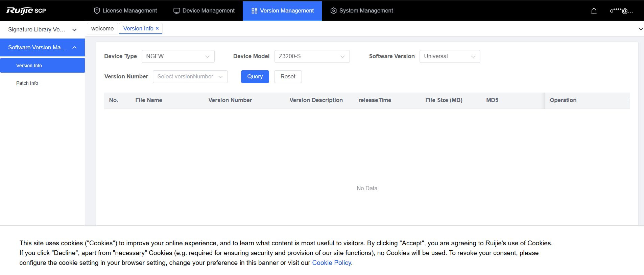Open the Cookie Policy link
Image resolution: width=644 pixels, height=275 pixels.
(331, 263)
